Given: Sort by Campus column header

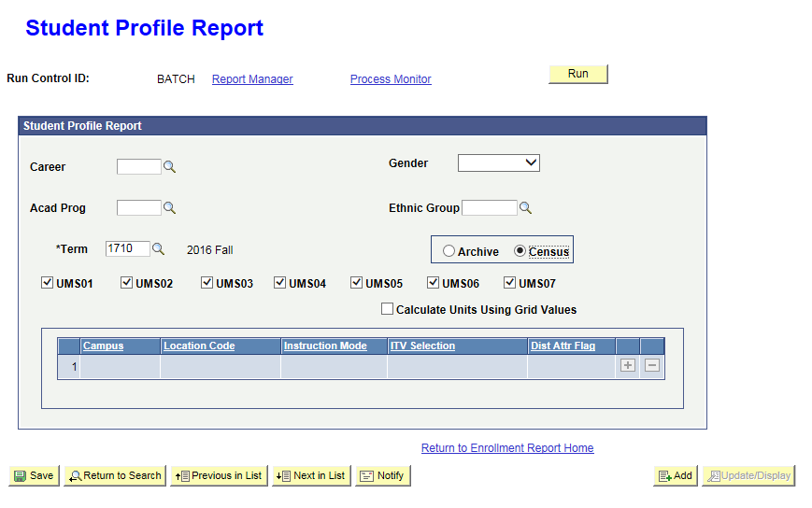Looking at the screenshot, I should [103, 346].
